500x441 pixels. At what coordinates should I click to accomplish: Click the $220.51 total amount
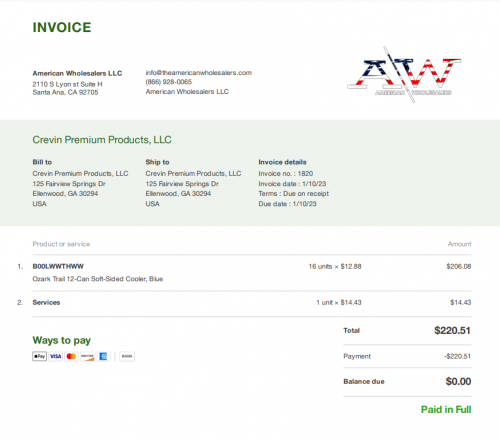452,330
